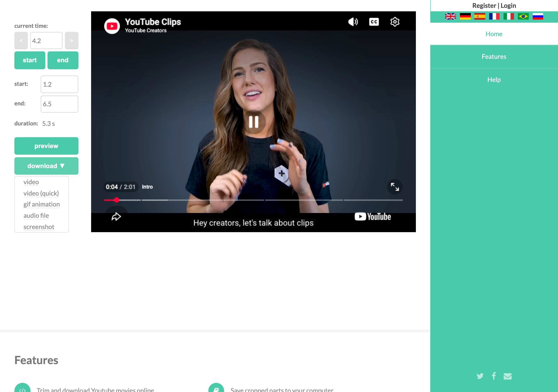Screen dimensions: 558x392
Task: Pause the video playback
Action: click(253, 122)
